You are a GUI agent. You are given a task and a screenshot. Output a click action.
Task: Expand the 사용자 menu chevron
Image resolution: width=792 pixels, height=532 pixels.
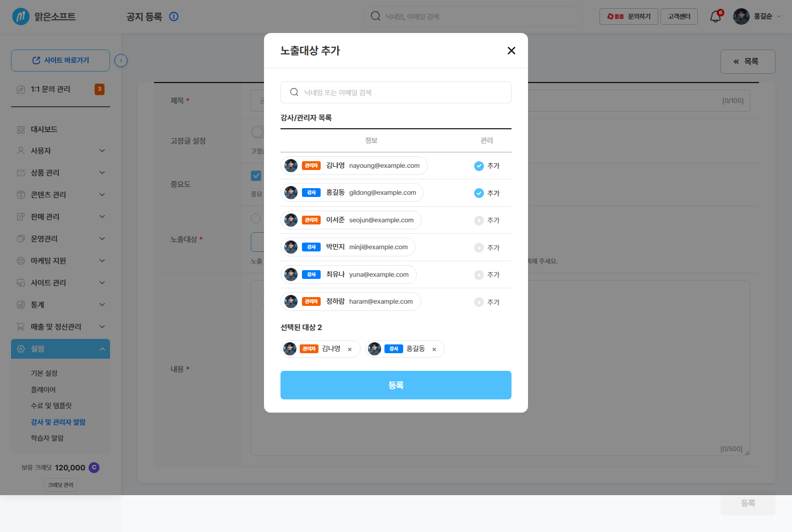102,151
